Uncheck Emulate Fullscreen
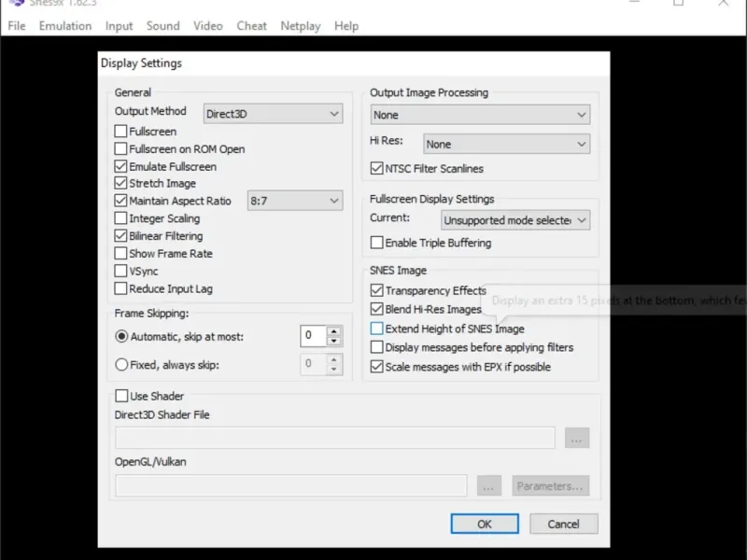The width and height of the screenshot is (747, 560). 121,166
